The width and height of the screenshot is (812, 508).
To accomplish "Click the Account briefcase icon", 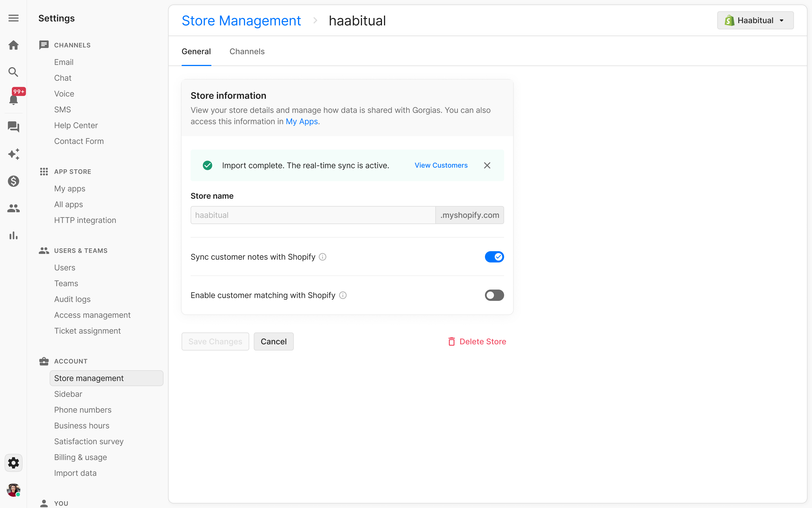I will pos(44,361).
